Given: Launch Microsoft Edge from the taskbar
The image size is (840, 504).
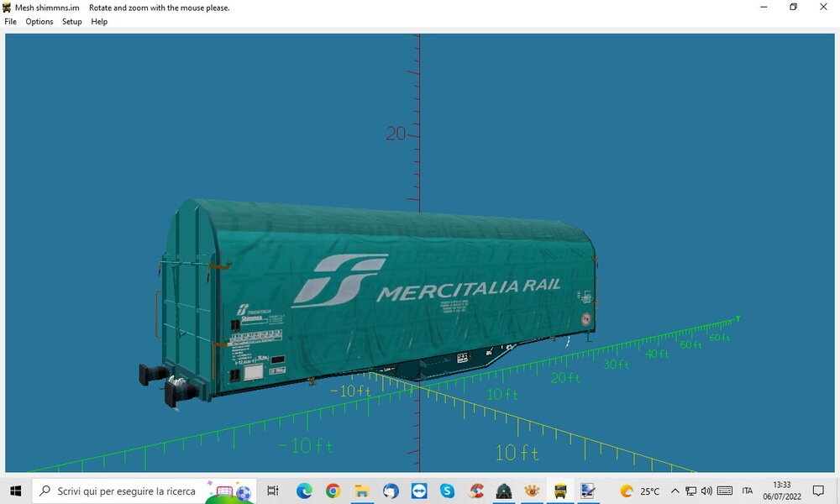Looking at the screenshot, I should pyautogui.click(x=304, y=491).
